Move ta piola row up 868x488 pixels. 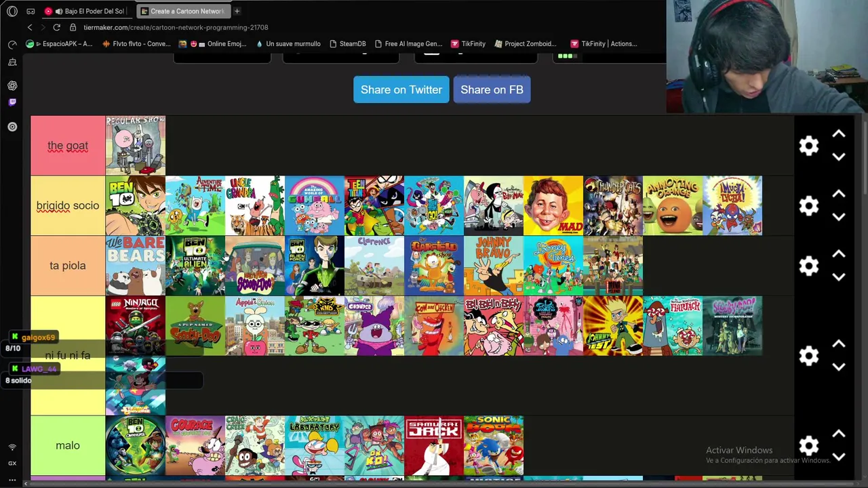point(839,254)
